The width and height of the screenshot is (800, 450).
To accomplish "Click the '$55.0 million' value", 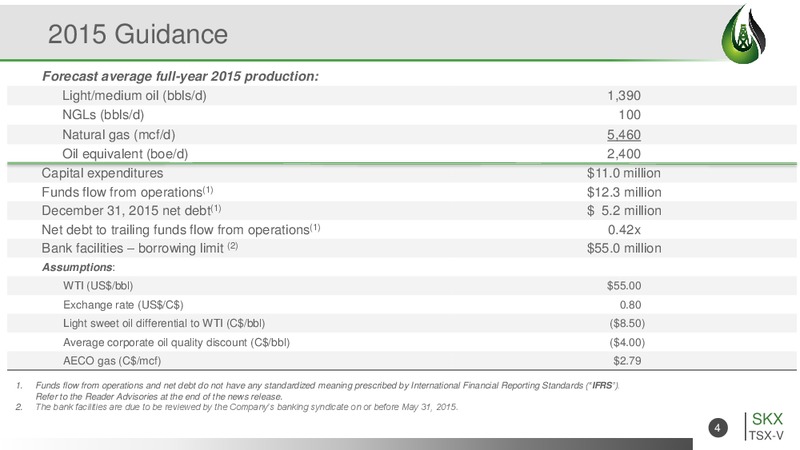I will 624,248.
